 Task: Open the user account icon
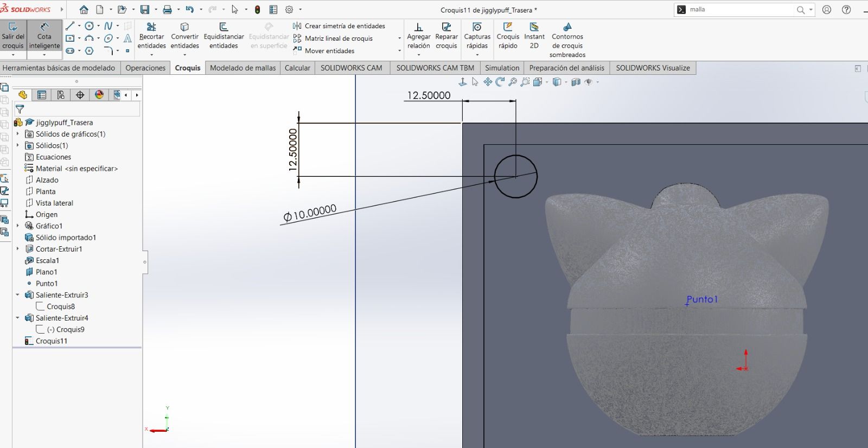click(x=827, y=10)
